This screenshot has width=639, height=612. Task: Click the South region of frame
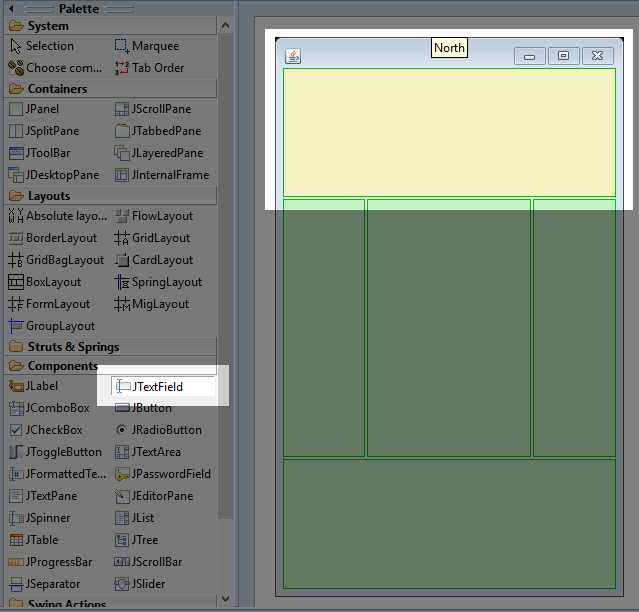click(x=449, y=524)
